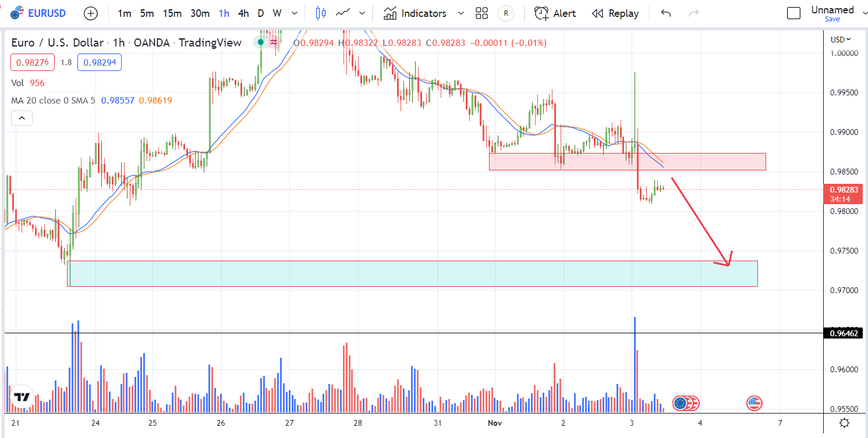Click the blue buy price 0.98294

[x=99, y=62]
